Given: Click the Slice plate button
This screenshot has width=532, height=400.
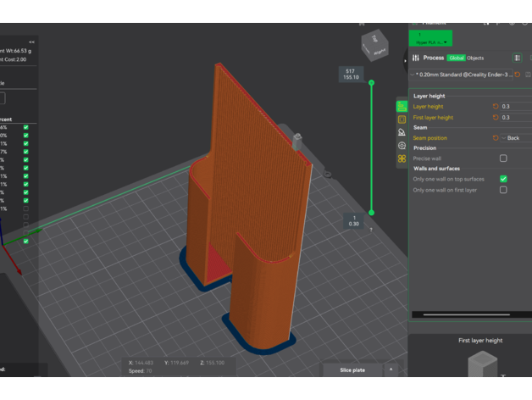Looking at the screenshot, I should pos(352,370).
